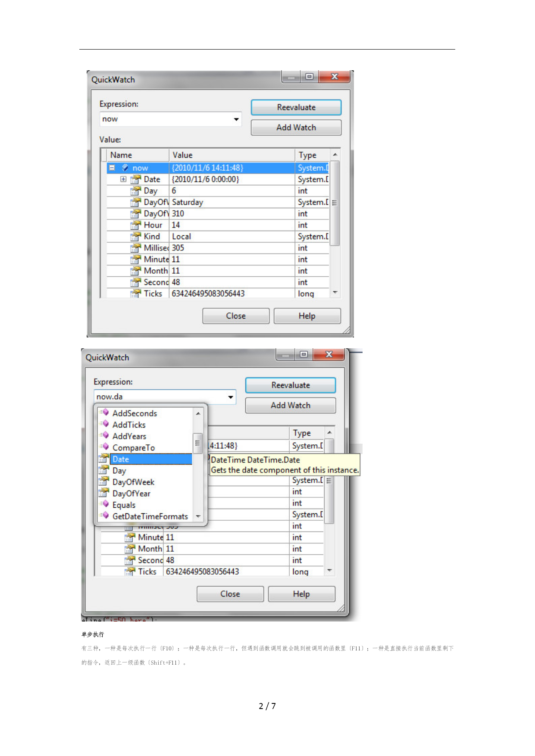Click the Month property icon in upper grid

point(136,271)
